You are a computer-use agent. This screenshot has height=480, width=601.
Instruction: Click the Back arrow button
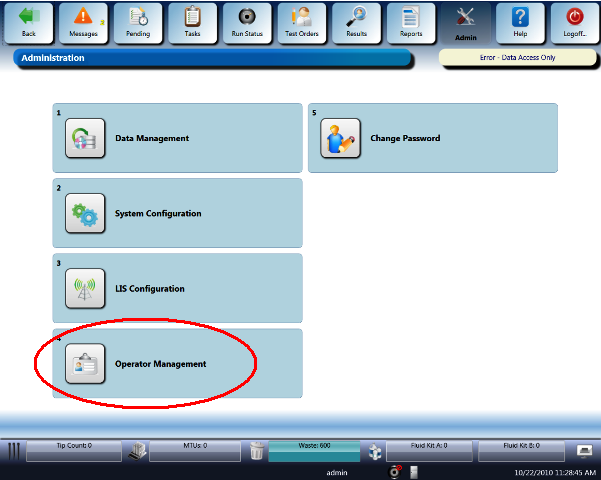[x=28, y=22]
